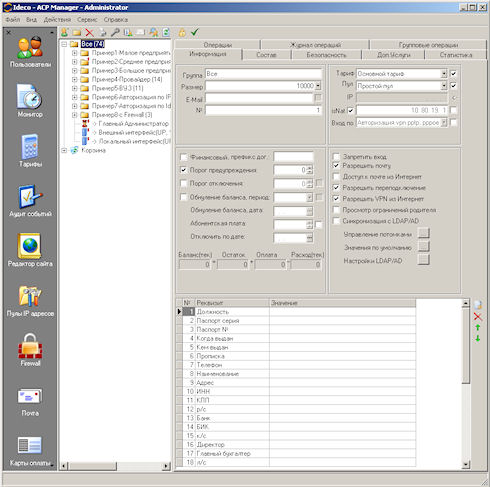The width and height of the screenshot is (490, 487).
Task: Open the Журнал операций tab
Action: 315,45
